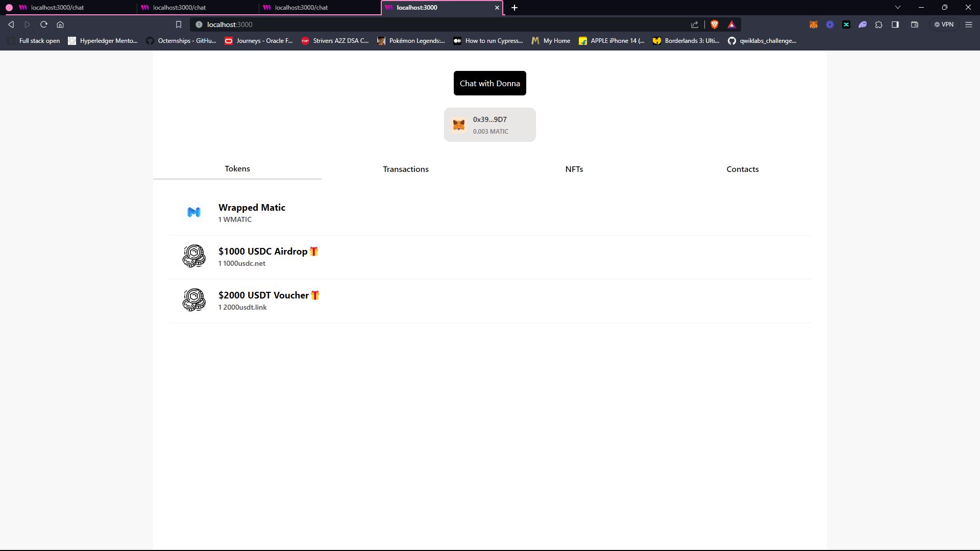Click the 0x39...9D7 wallet address button
The width and height of the screenshot is (980, 551).
point(489,124)
